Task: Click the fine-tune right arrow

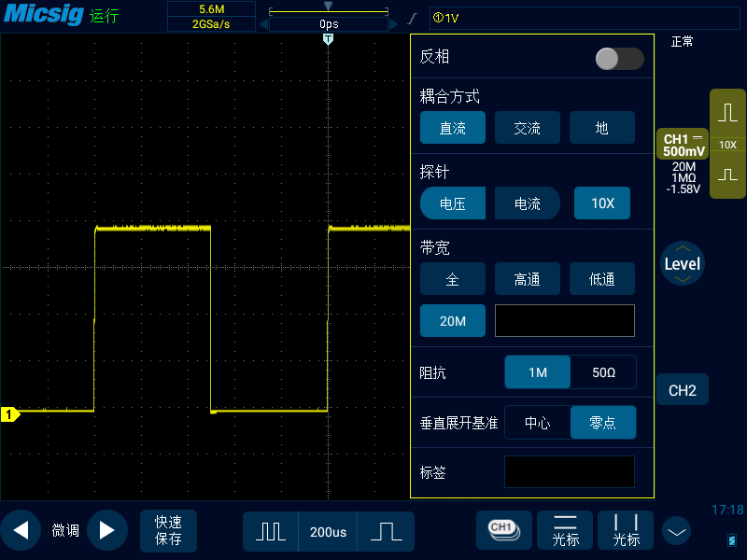Action: [x=107, y=530]
